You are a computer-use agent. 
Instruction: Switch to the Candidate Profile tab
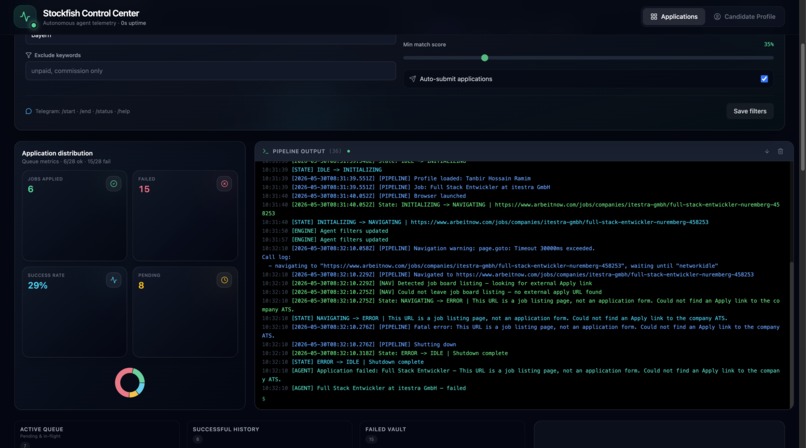(744, 16)
